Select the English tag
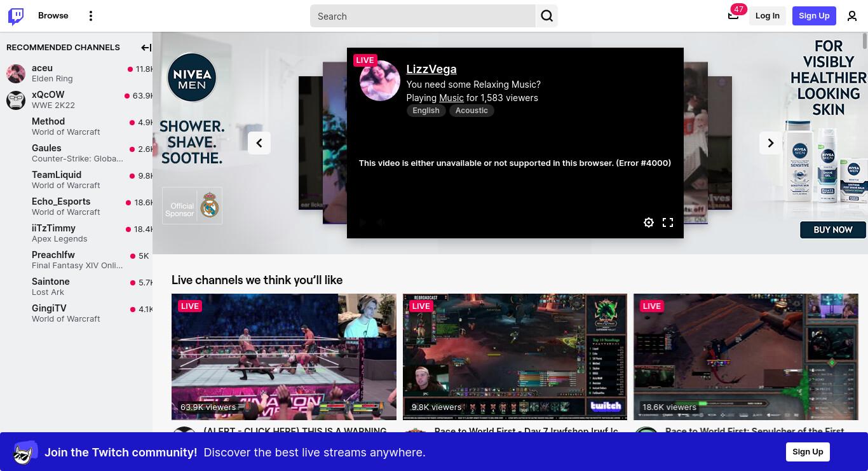The width and height of the screenshot is (868, 471). (x=426, y=111)
